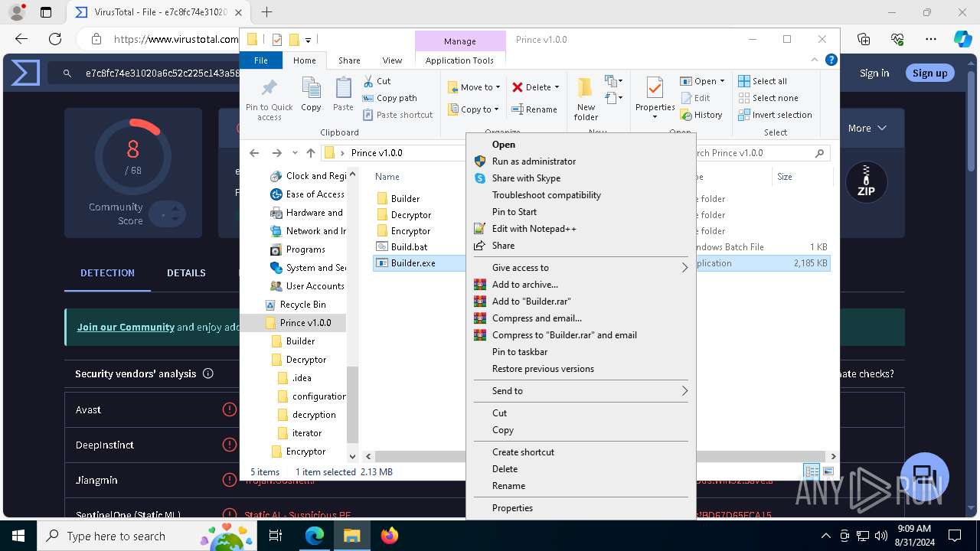Click Join our Community link
980x551 pixels.
tap(126, 327)
